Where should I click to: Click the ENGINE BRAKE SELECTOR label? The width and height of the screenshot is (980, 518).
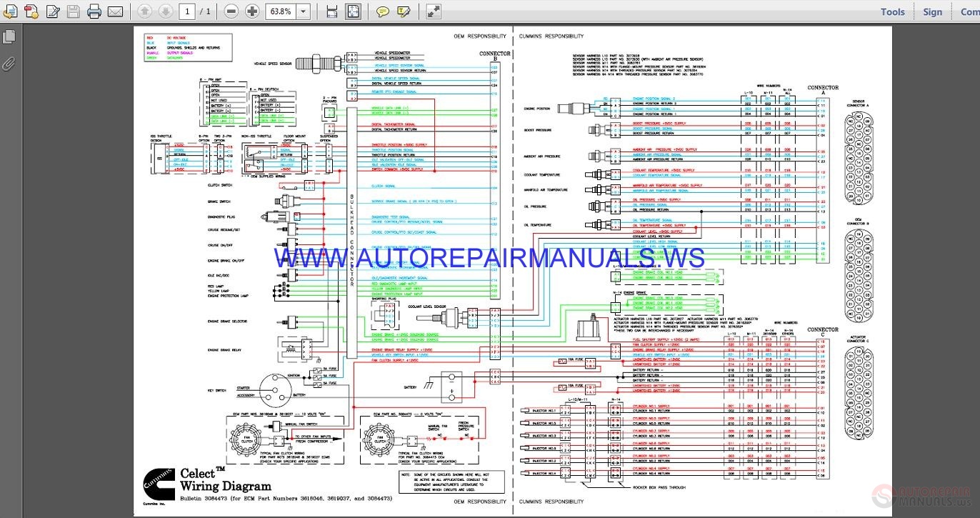227,322
